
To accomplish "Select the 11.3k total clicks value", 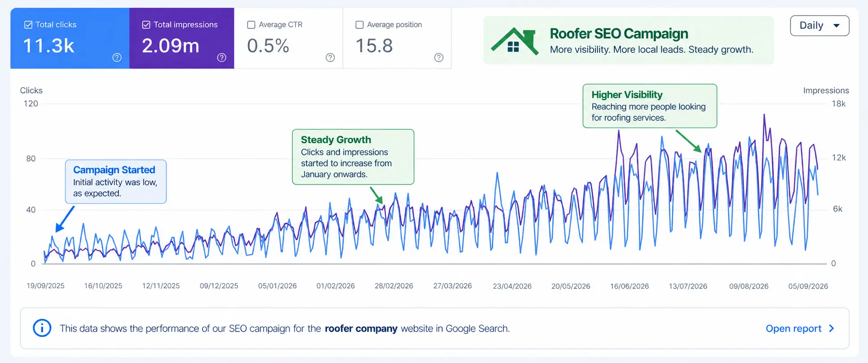I will [48, 46].
